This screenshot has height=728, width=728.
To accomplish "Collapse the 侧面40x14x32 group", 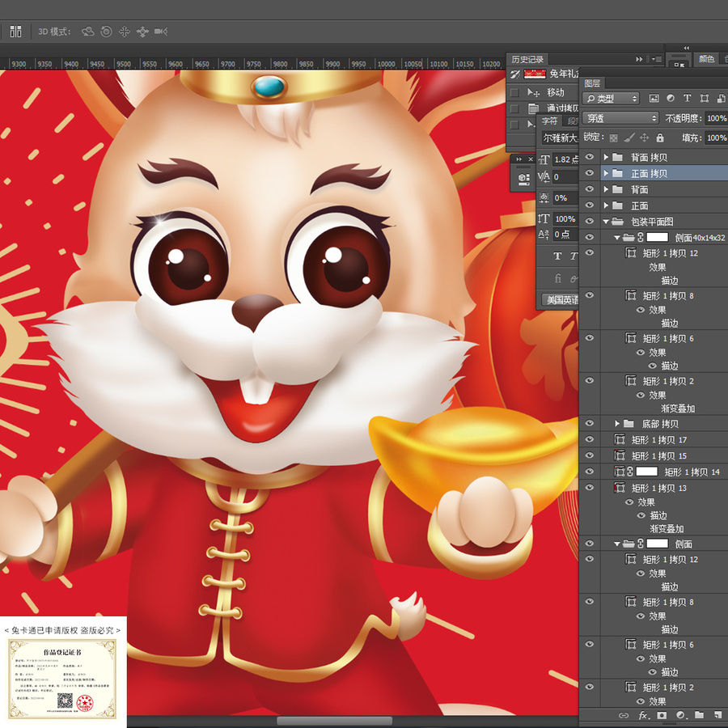I will point(617,237).
